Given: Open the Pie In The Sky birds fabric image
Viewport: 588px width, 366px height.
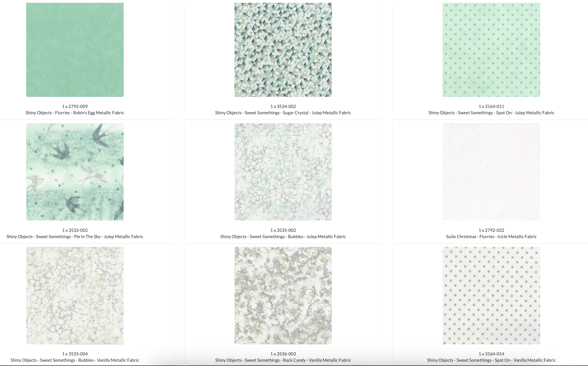Looking at the screenshot, I should click(x=75, y=172).
